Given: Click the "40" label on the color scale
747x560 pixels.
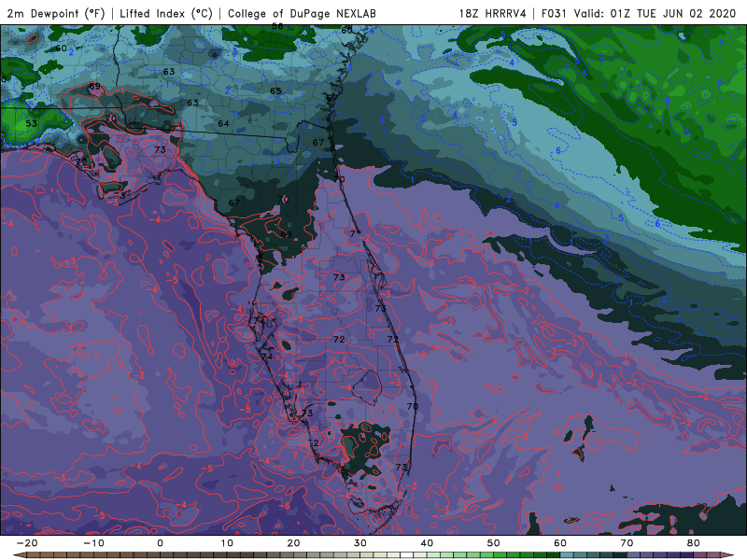Looking at the screenshot, I should (x=427, y=543).
